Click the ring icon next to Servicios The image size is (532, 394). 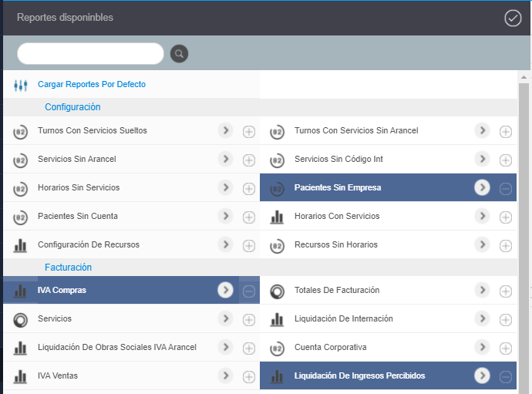click(21, 319)
